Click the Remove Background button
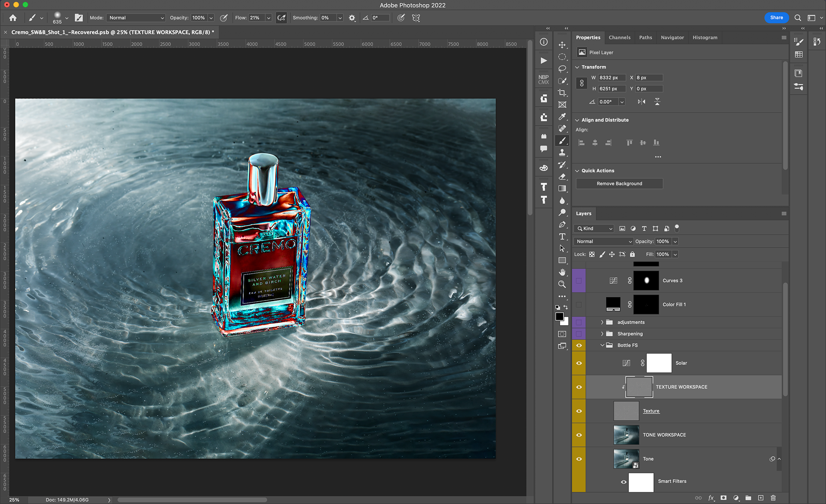Screen dimensions: 826x504 pyautogui.click(x=619, y=184)
